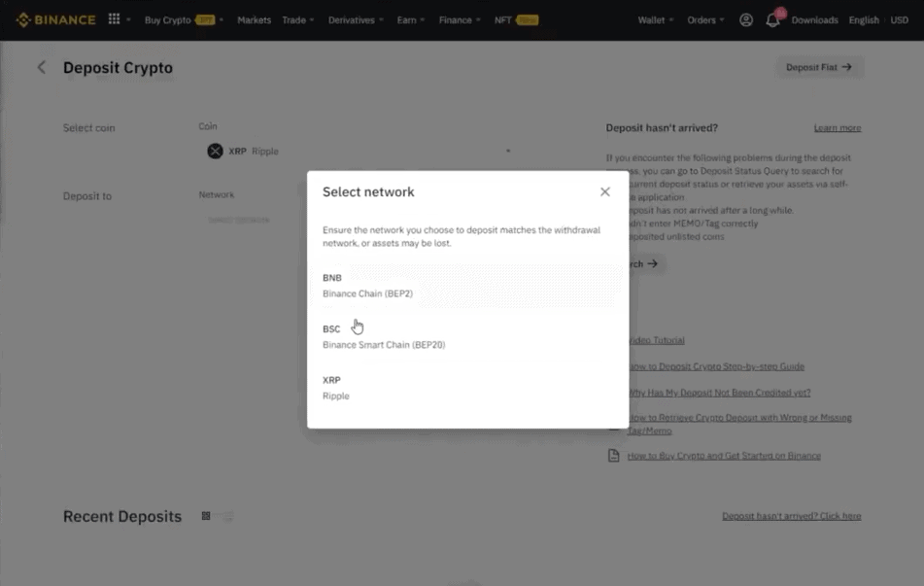Click the Deposit hasn't arrived? heading
This screenshot has width=924, height=586.
[x=662, y=128]
